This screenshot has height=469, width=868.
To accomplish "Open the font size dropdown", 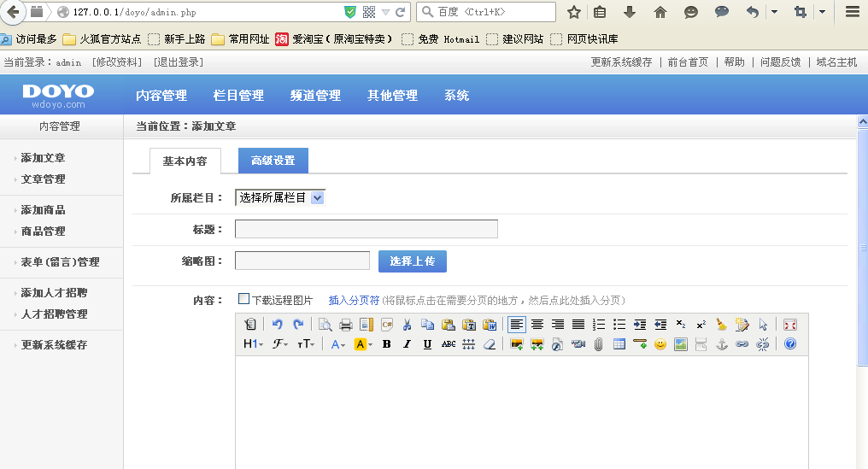I will [x=306, y=344].
